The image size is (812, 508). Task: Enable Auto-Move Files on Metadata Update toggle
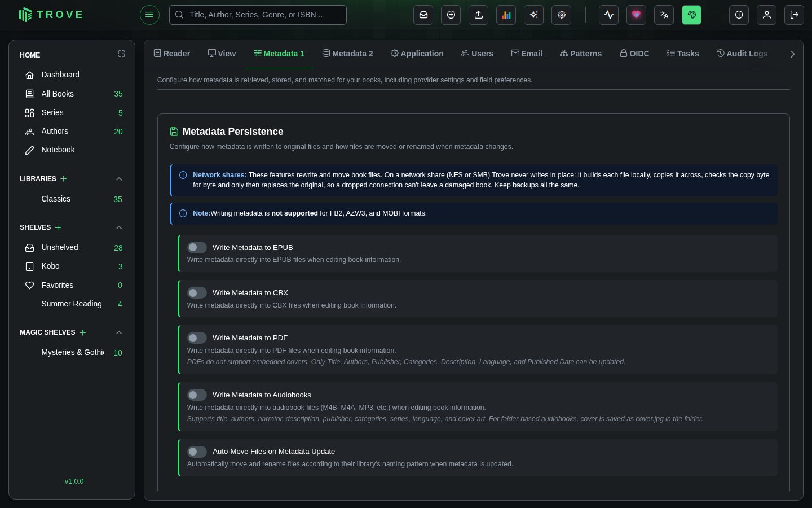(197, 452)
